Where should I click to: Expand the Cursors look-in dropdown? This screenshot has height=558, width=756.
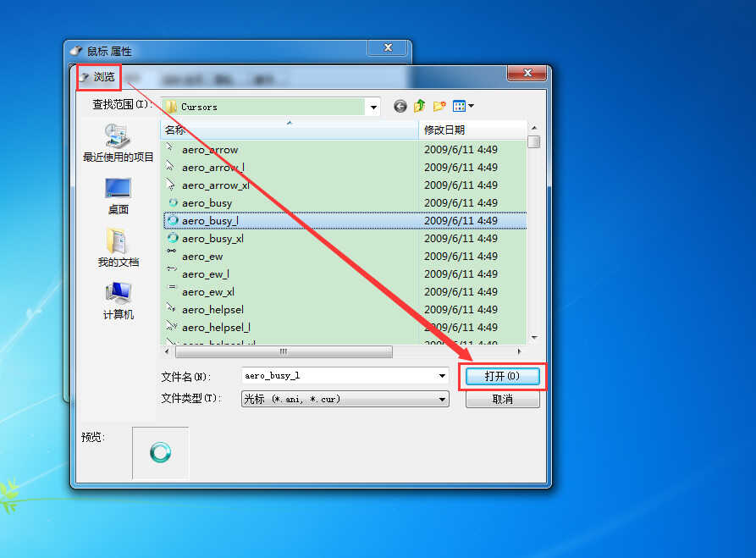click(x=373, y=107)
